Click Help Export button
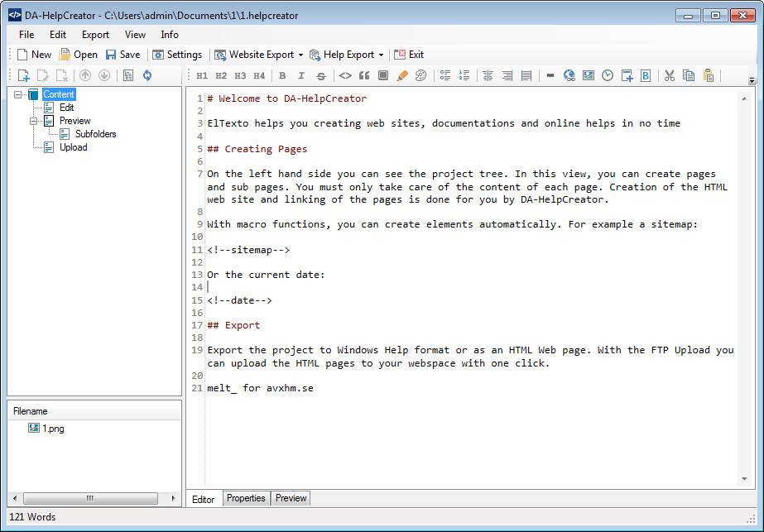 click(x=343, y=55)
